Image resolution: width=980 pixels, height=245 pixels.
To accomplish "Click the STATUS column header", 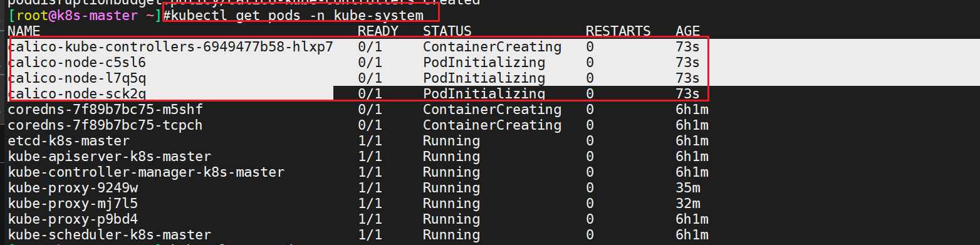I will [447, 31].
